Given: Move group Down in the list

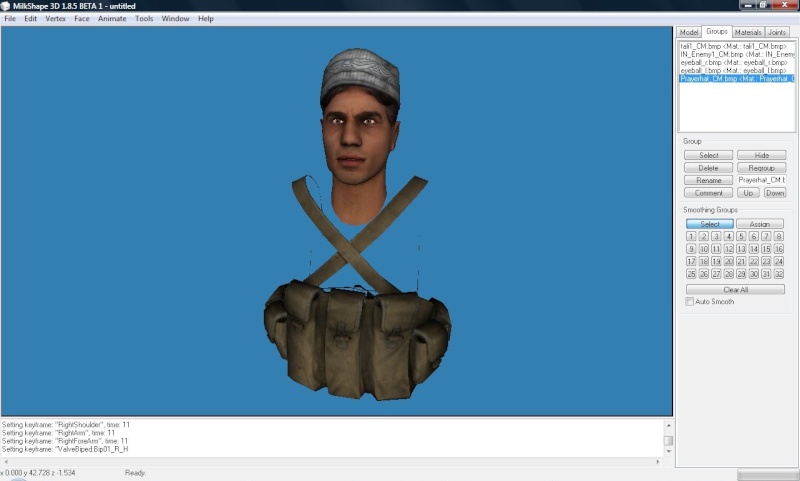Looking at the screenshot, I should coord(775,193).
